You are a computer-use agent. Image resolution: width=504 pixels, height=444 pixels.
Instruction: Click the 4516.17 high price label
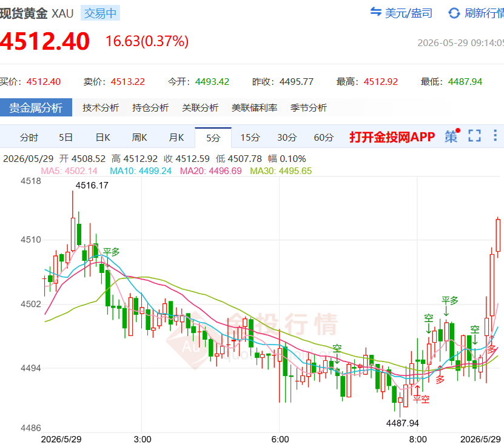pyautogui.click(x=92, y=186)
